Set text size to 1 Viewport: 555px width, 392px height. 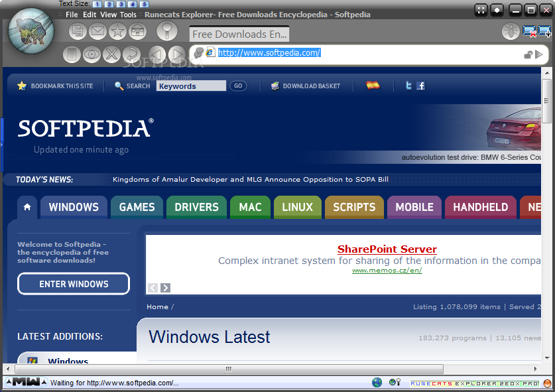point(97,4)
